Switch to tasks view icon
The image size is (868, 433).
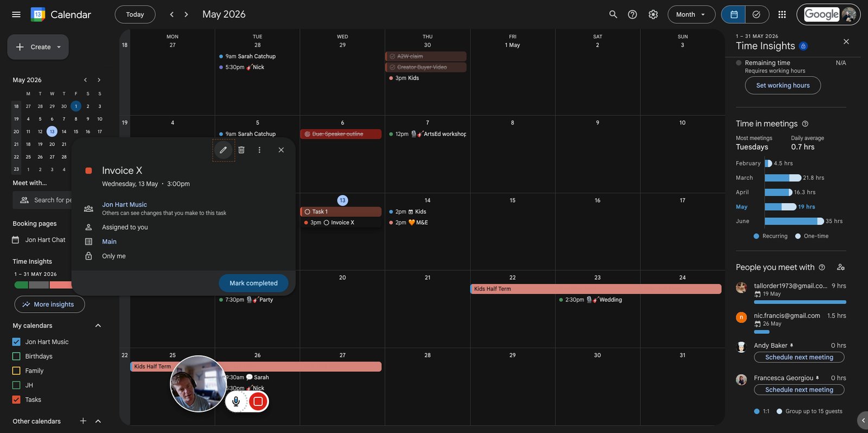coord(757,15)
